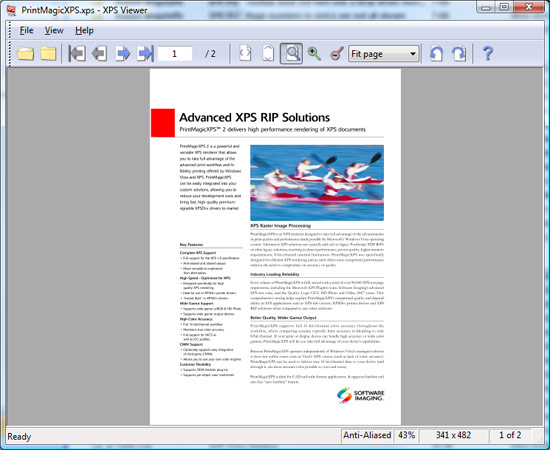
Task: Select the fit width icon
Action: pos(245,53)
